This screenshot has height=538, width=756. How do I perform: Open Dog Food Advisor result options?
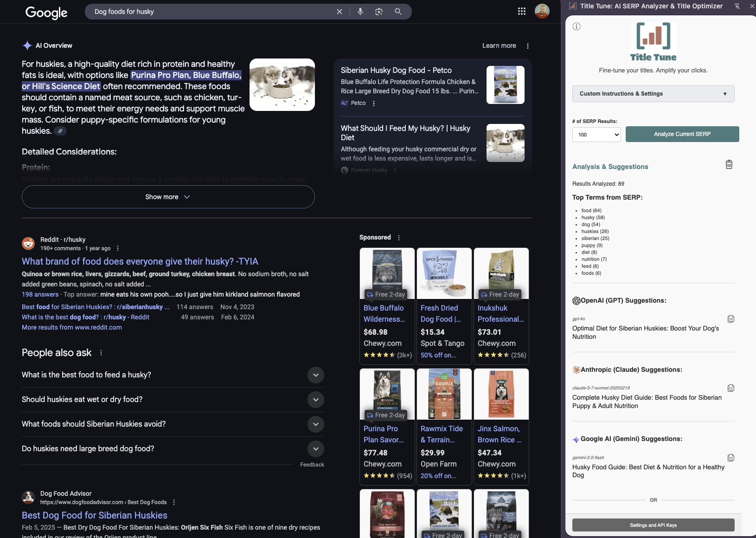click(x=174, y=502)
